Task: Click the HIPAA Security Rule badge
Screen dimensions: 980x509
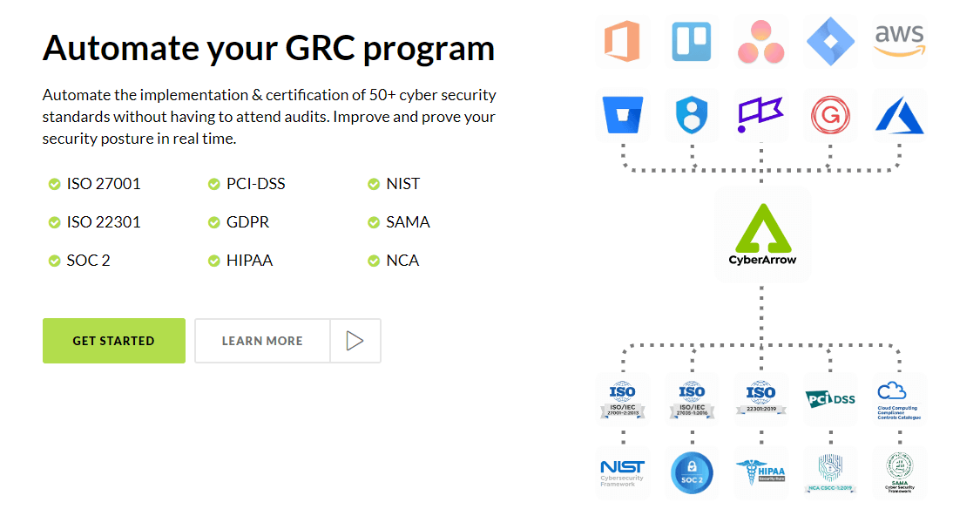Action: click(x=761, y=472)
